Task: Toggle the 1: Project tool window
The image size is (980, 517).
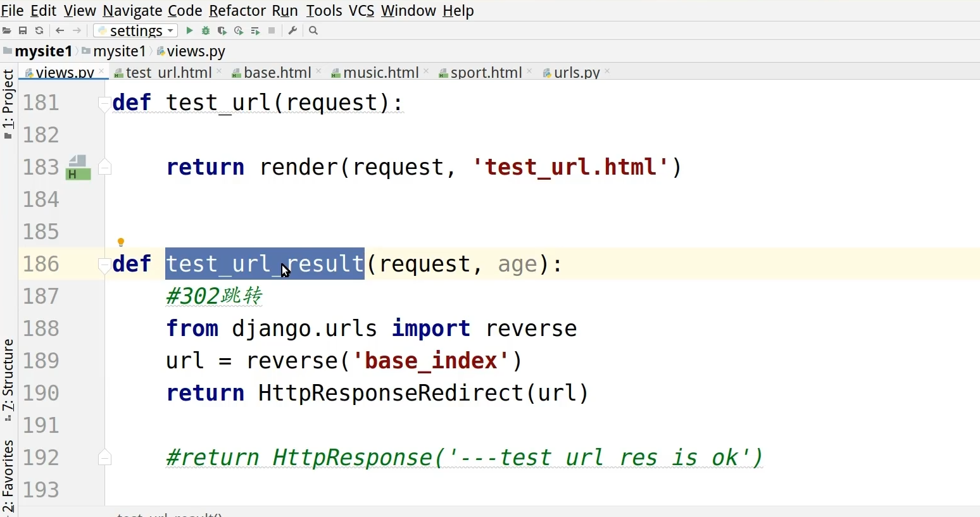Action: click(8, 104)
